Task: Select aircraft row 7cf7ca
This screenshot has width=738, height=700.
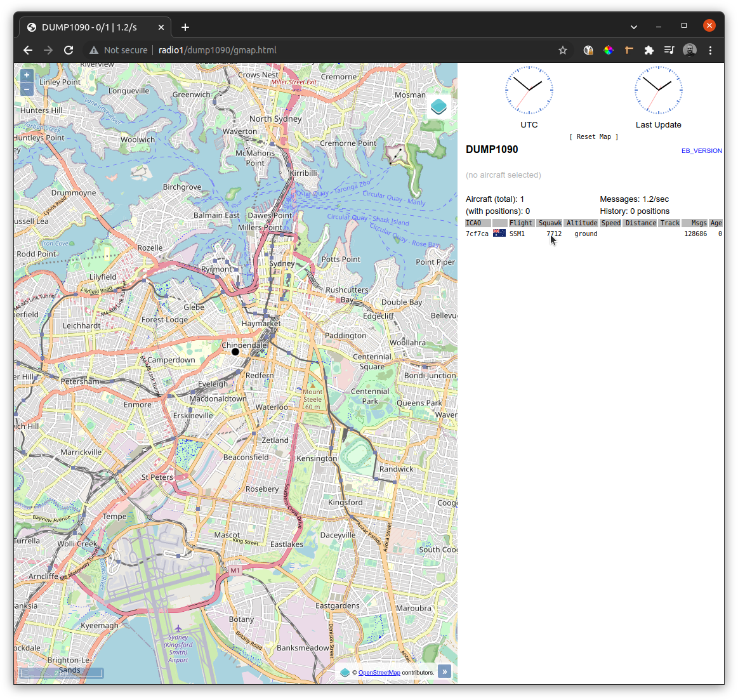Action: coord(477,234)
